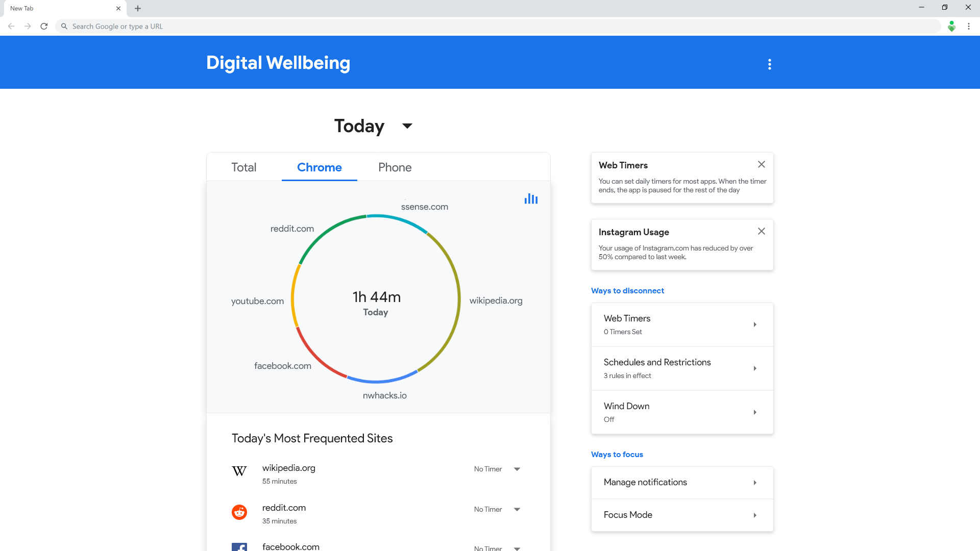Open a new browser tab

pyautogui.click(x=138, y=8)
